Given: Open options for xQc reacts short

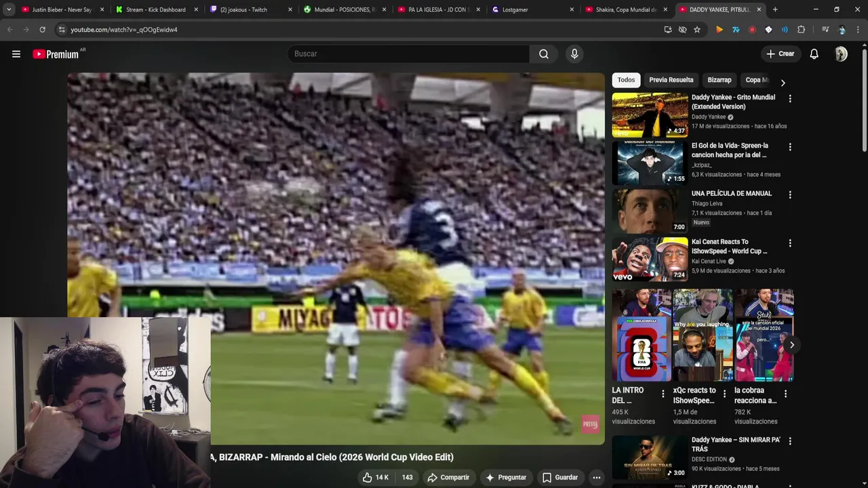Looking at the screenshot, I should click(724, 393).
